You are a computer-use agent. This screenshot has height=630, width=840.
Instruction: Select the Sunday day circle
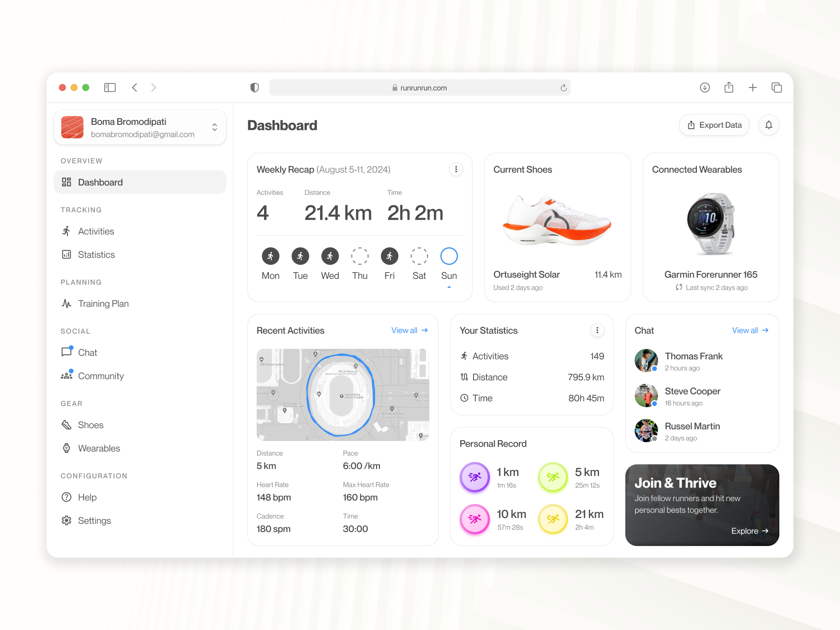pyautogui.click(x=449, y=256)
